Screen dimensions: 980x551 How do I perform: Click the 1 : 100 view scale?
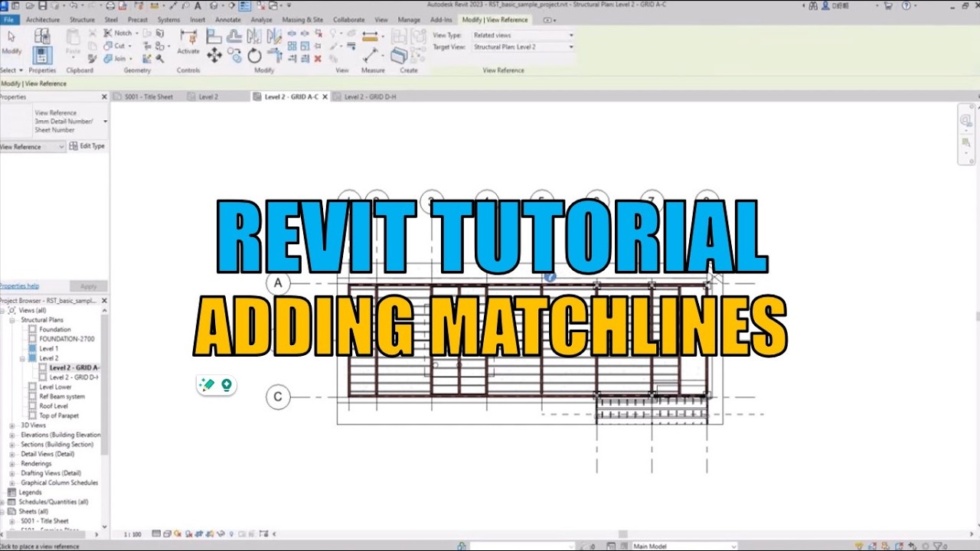[132, 534]
